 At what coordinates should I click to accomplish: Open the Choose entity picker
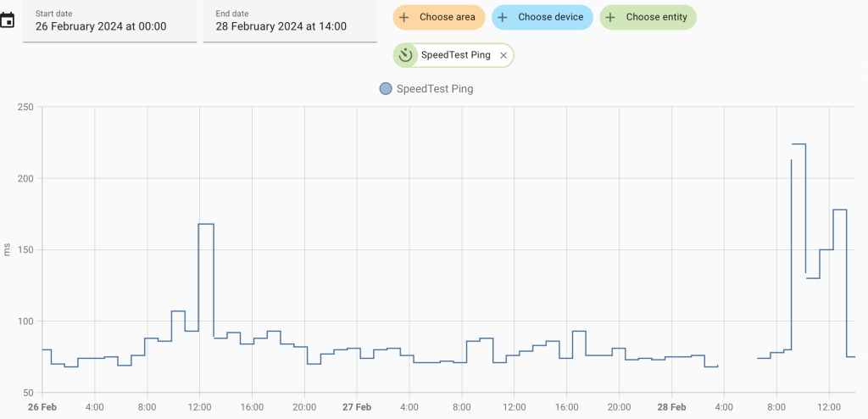coord(656,17)
